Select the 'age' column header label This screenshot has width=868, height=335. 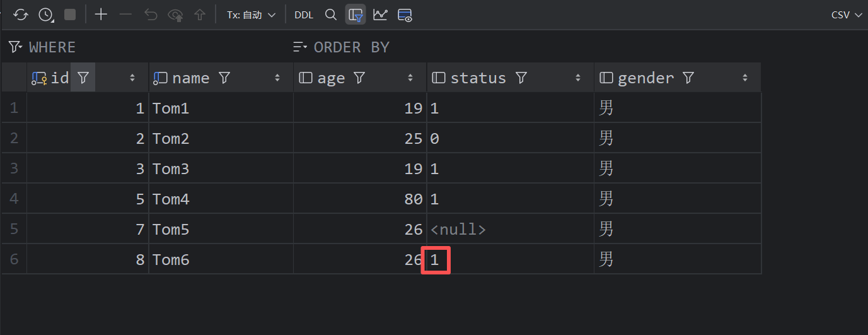pyautogui.click(x=331, y=78)
